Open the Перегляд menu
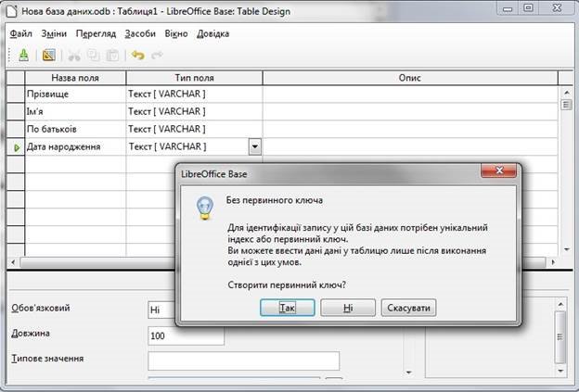 pyautogui.click(x=96, y=34)
